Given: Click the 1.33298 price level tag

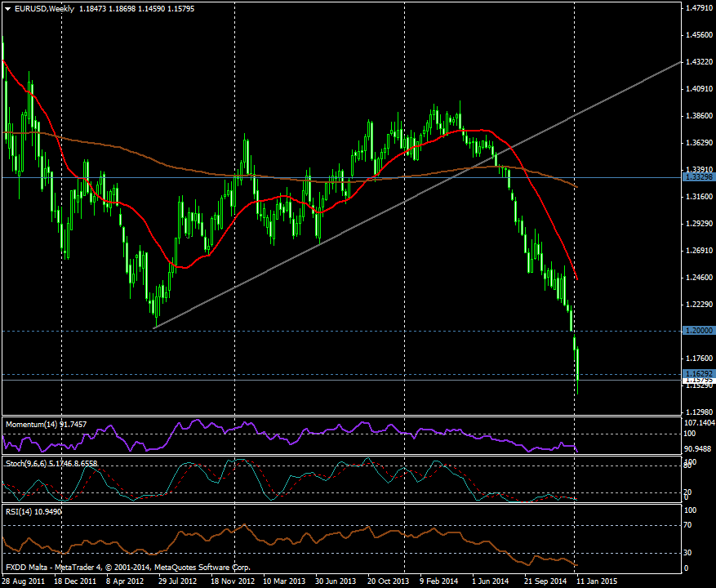Looking at the screenshot, I should (698, 177).
